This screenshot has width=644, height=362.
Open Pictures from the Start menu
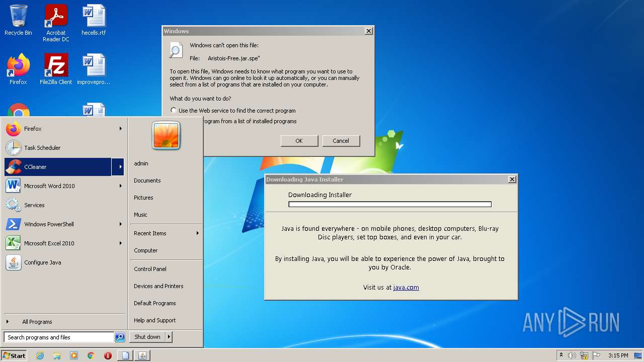point(143,198)
